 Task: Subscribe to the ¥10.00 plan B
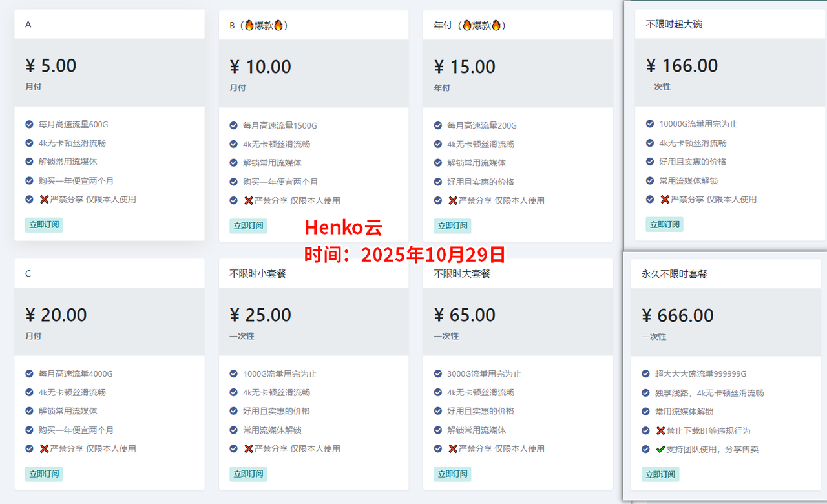coord(248,226)
